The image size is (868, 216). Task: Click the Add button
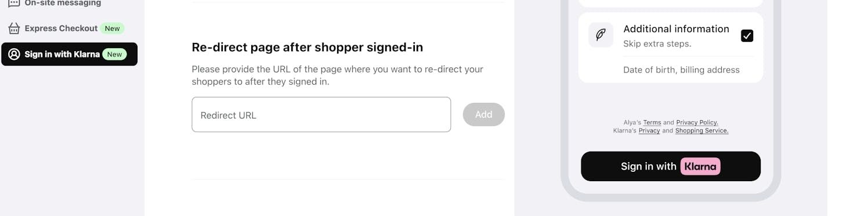point(484,114)
